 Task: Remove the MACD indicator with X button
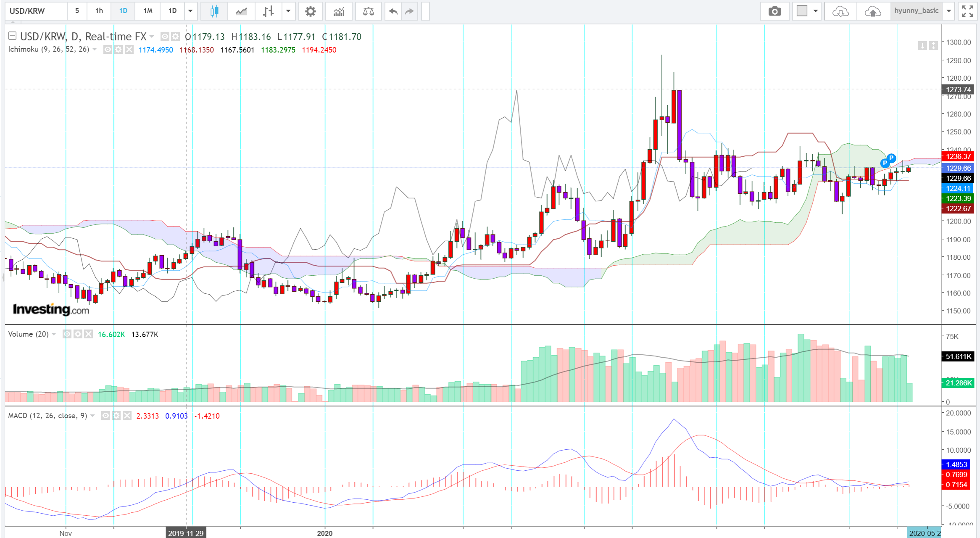(127, 416)
